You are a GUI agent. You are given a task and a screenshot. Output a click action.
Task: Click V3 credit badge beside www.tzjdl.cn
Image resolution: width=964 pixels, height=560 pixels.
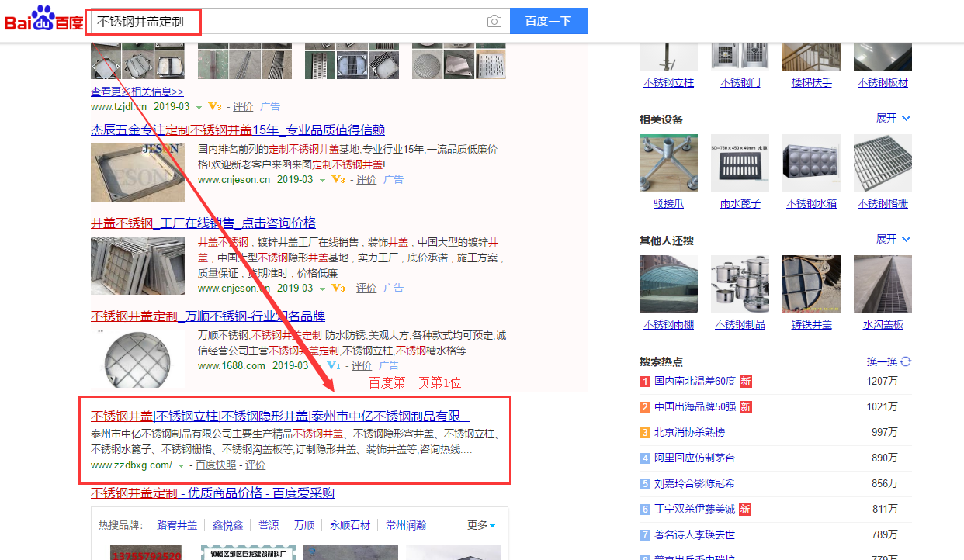(215, 107)
